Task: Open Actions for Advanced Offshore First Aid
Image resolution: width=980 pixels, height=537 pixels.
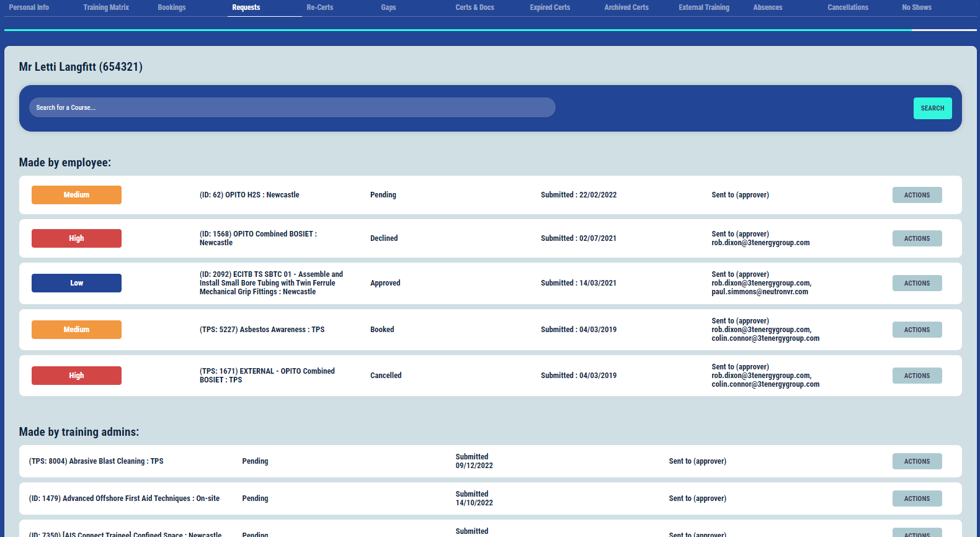Action: [x=917, y=499]
